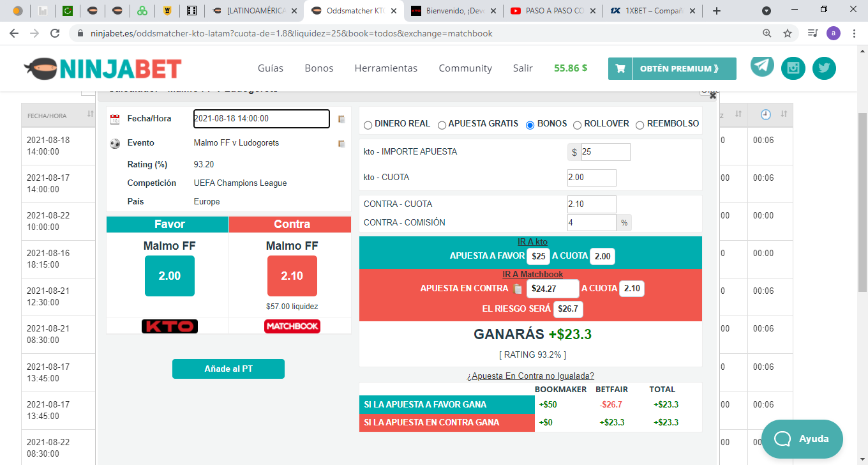This screenshot has width=868, height=465.
Task: Bookmark this page with star icon
Action: tap(788, 33)
